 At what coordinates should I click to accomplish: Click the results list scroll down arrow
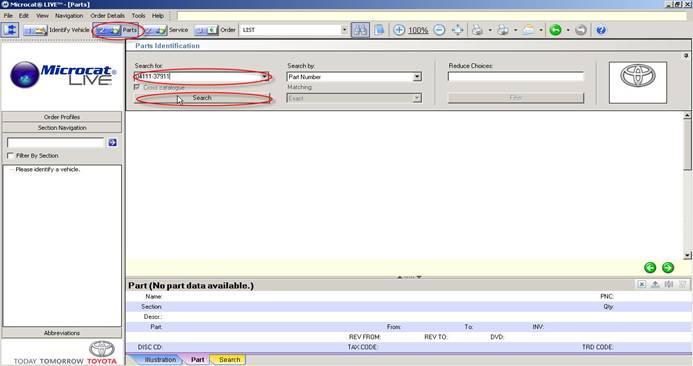tap(687, 255)
